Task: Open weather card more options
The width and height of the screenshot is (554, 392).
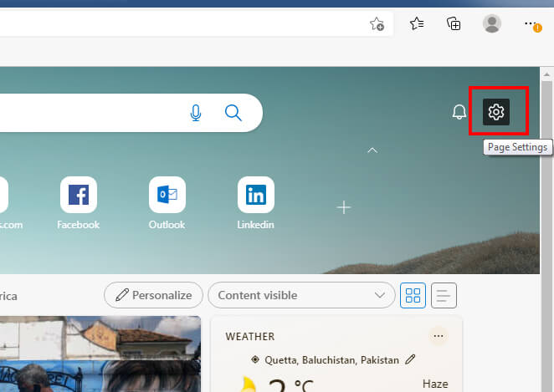Action: pos(438,336)
